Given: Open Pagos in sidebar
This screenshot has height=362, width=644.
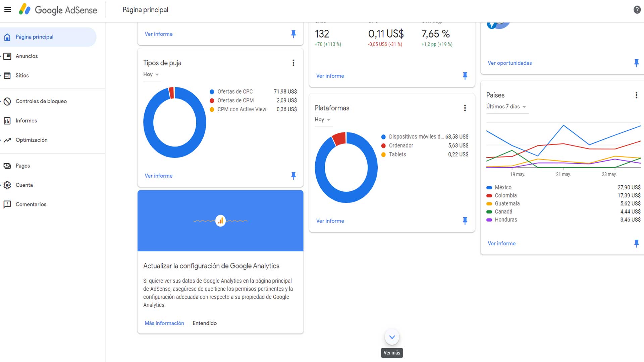Looking at the screenshot, I should pyautogui.click(x=23, y=166).
